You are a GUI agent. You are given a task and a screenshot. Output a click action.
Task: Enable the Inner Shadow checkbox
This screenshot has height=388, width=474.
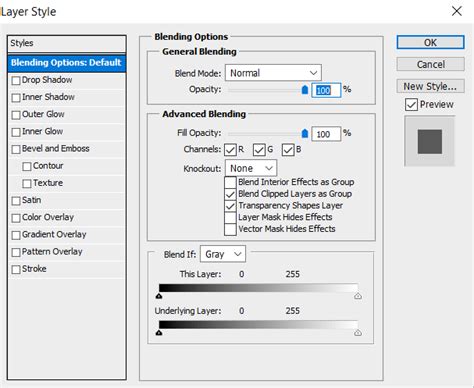(16, 98)
